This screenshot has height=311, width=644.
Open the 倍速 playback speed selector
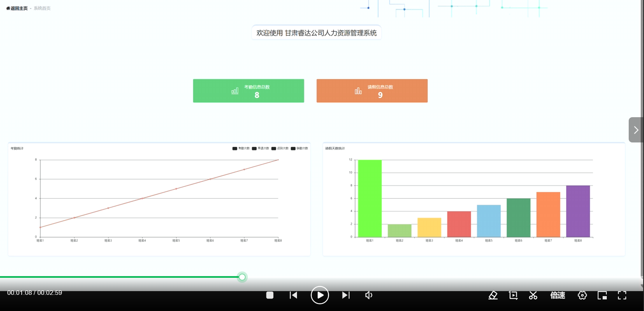557,295
